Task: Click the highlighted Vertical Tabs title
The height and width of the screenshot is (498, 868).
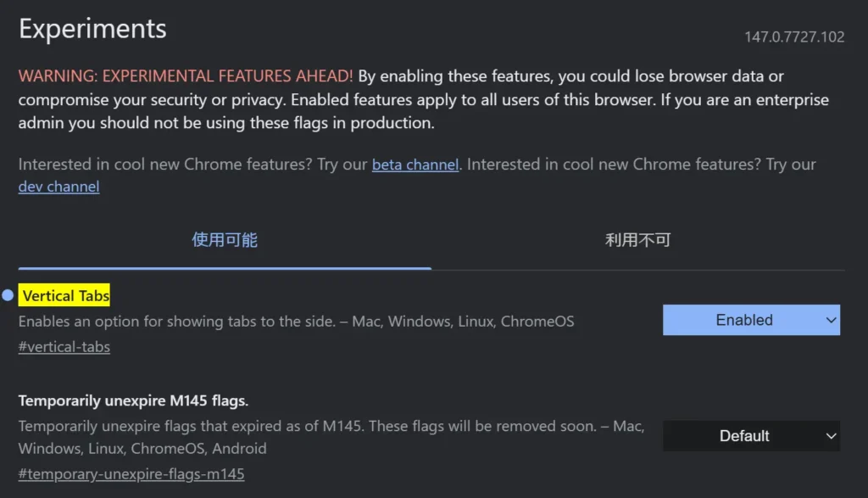Action: (x=65, y=295)
